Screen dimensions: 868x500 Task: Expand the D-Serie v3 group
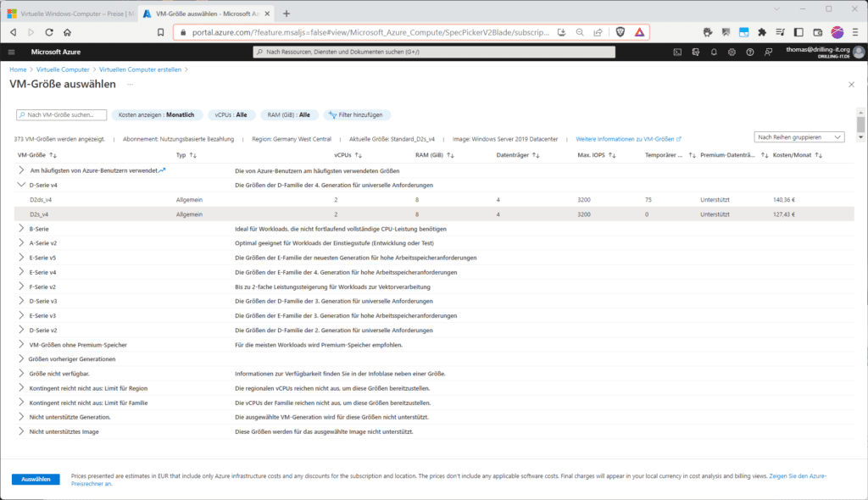21,301
